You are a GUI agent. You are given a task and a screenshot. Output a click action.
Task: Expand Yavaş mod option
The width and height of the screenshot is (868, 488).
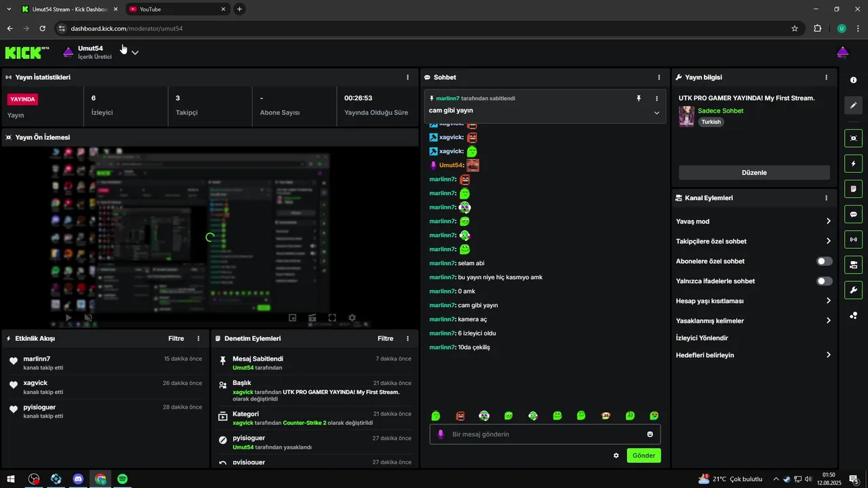tap(753, 221)
